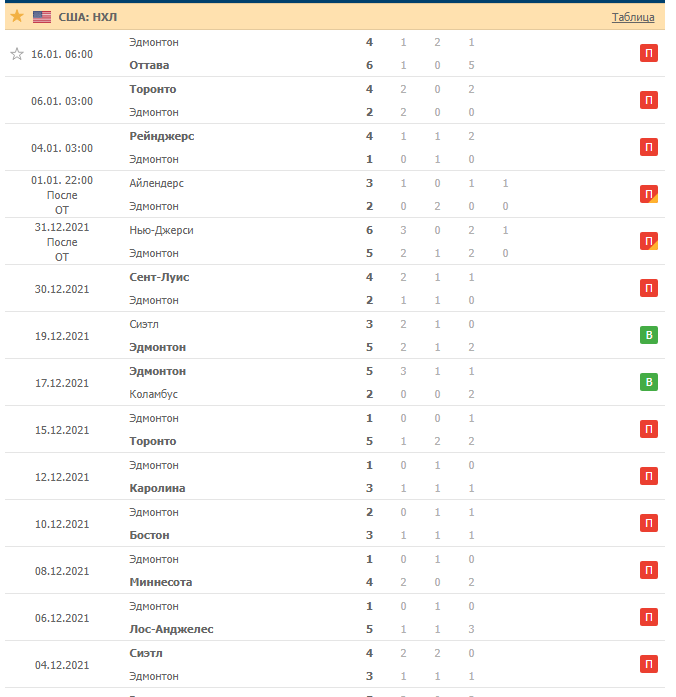Click the red П badge for Эдмонтон–Торонто 15.12.2021
Viewport: 676px width, 697px height.
[648, 429]
